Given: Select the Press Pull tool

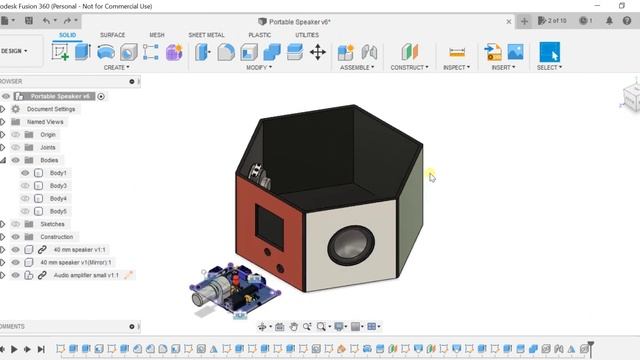Looking at the screenshot, I should pos(203,52).
